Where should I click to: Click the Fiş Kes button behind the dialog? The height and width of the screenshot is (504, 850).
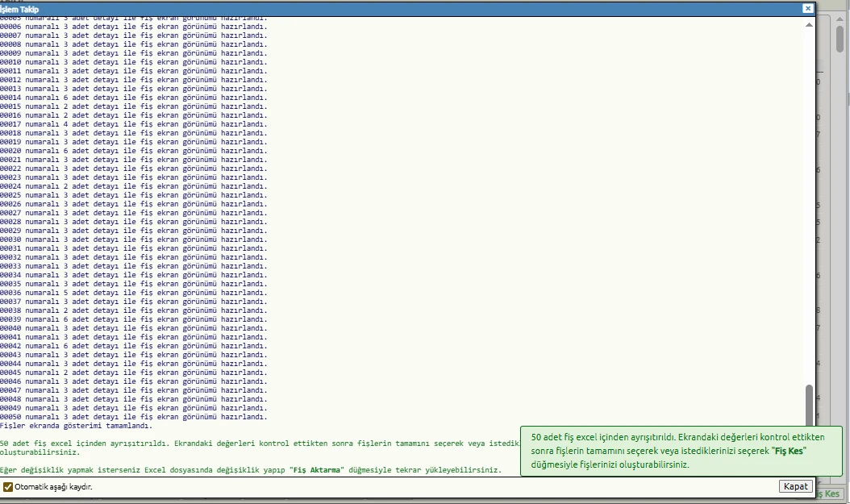(828, 494)
